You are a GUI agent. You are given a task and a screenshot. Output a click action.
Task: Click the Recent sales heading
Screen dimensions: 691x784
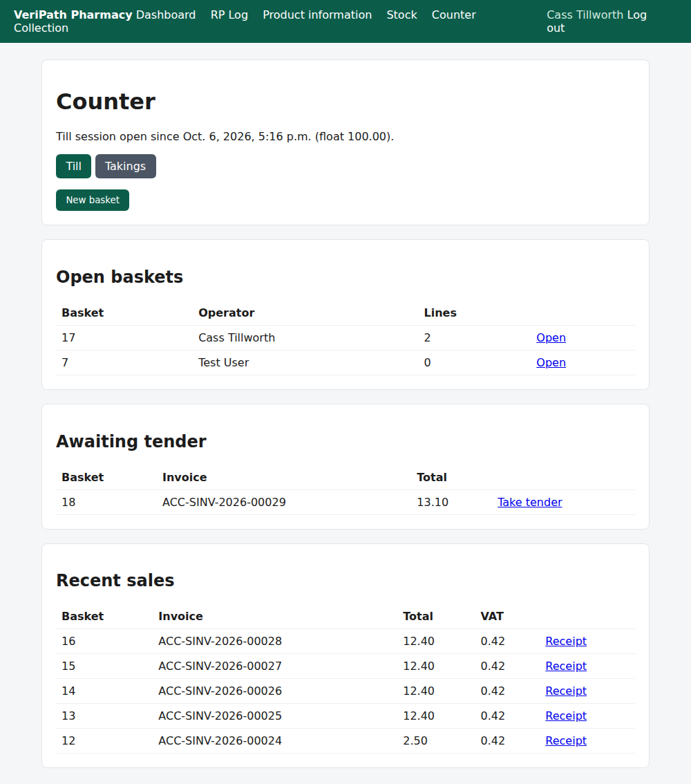point(115,581)
